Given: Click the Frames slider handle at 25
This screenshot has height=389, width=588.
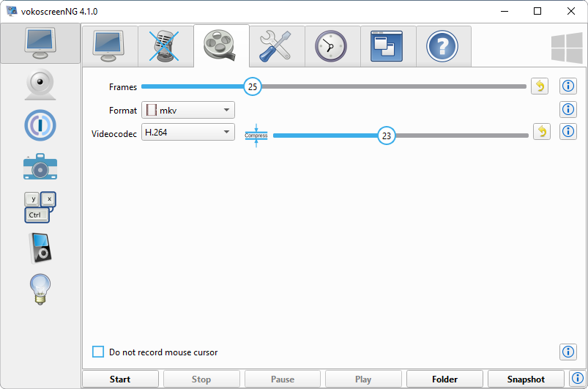Looking at the screenshot, I should click(253, 86).
